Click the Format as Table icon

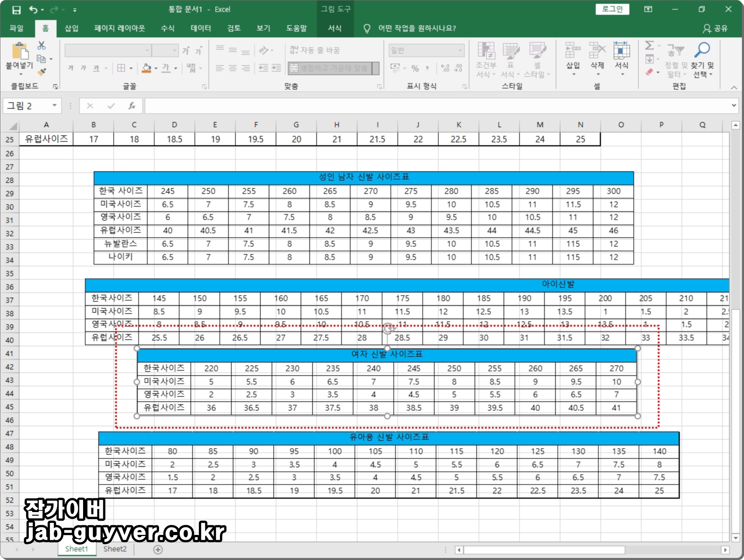click(511, 51)
